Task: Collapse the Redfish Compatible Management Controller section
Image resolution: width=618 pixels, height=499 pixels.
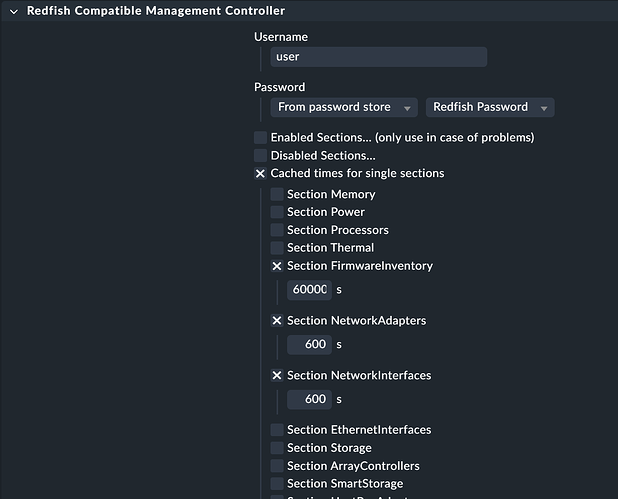Action: click(x=14, y=11)
